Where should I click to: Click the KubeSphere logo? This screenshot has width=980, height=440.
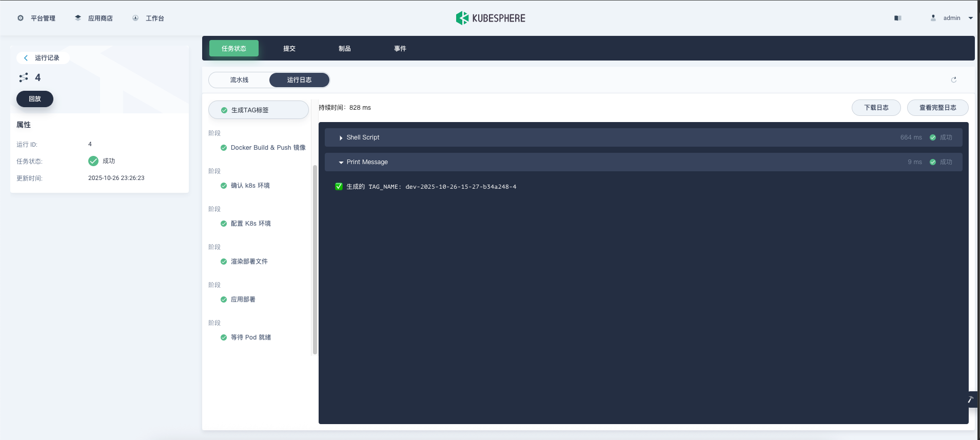click(x=490, y=18)
